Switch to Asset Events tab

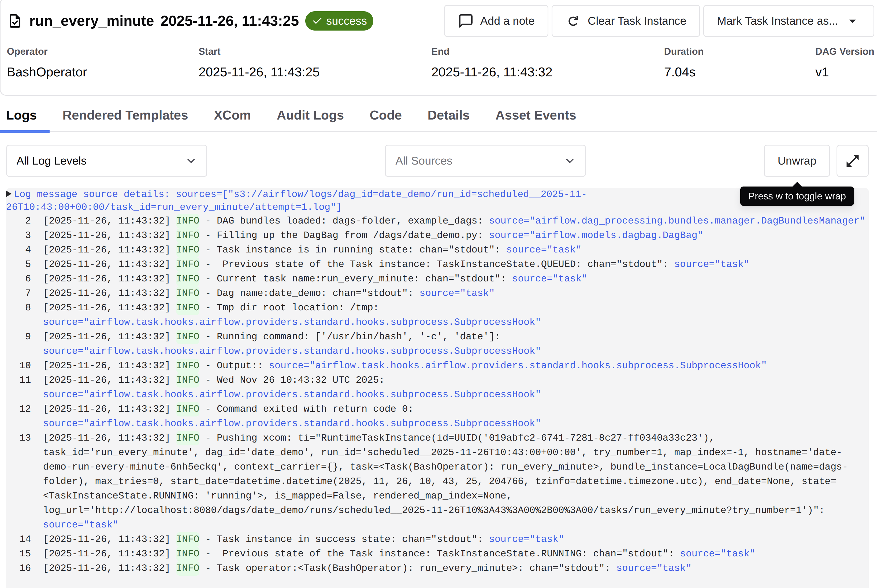click(536, 116)
